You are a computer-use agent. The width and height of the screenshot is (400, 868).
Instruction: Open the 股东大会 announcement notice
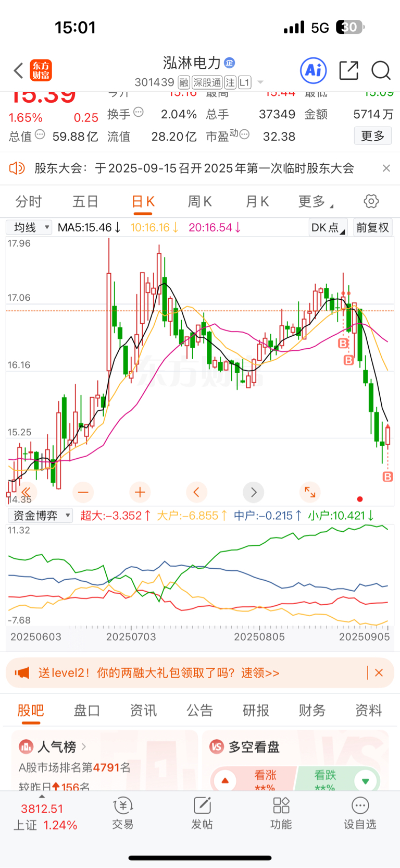194,168
